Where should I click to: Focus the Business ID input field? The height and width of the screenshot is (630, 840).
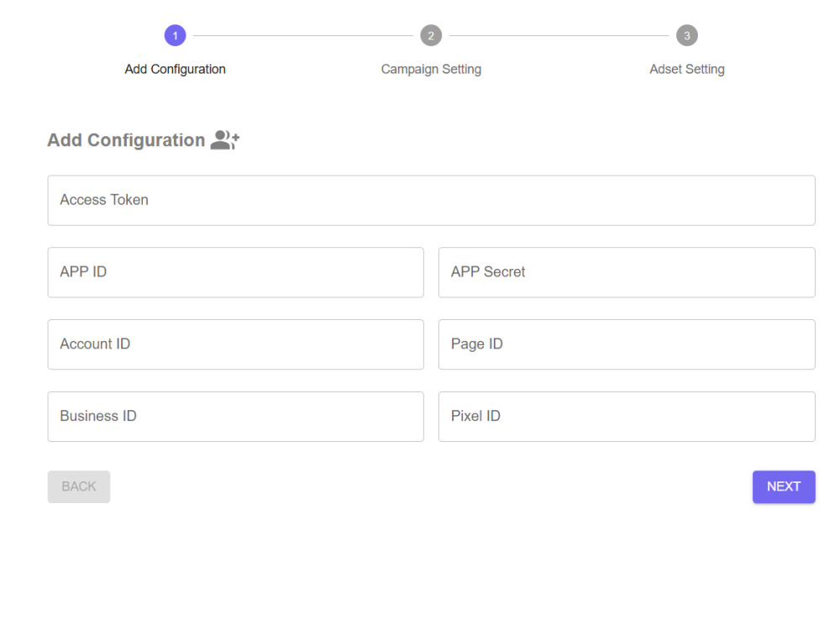(x=236, y=417)
